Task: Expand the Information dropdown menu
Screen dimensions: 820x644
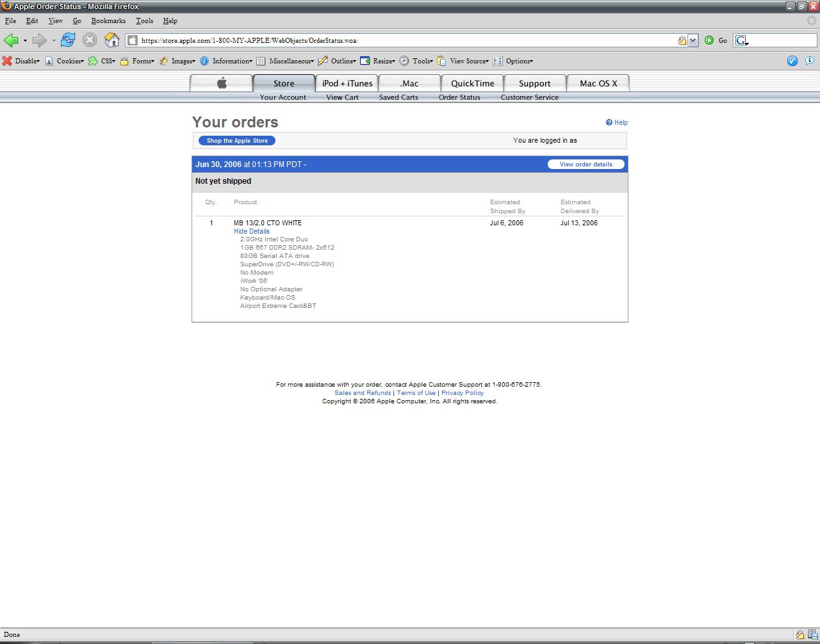Action: point(250,61)
